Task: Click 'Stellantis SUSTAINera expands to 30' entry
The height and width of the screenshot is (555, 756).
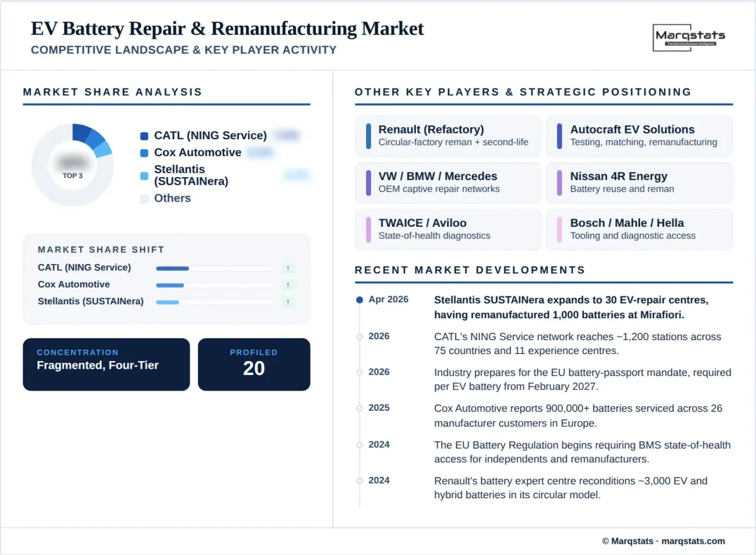Action: click(x=571, y=307)
